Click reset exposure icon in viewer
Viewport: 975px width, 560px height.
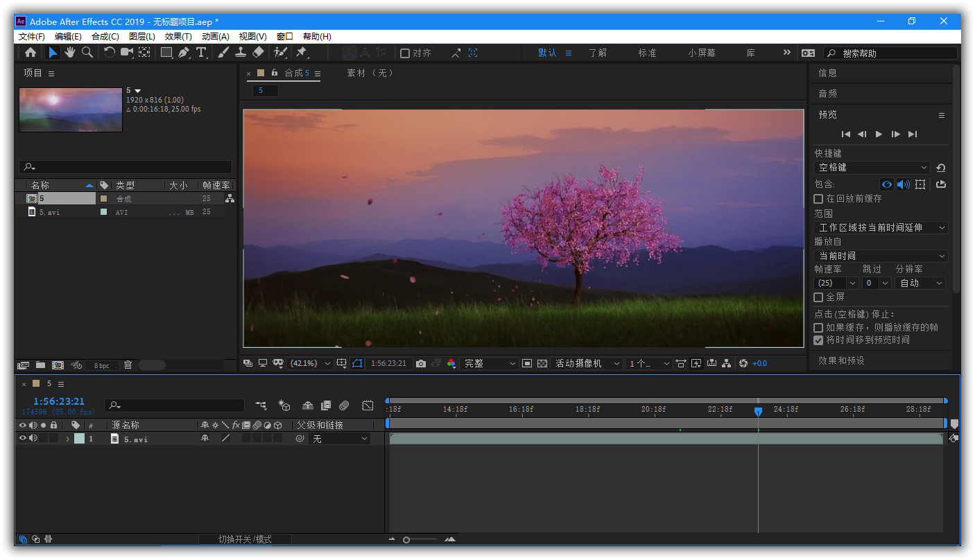click(743, 363)
